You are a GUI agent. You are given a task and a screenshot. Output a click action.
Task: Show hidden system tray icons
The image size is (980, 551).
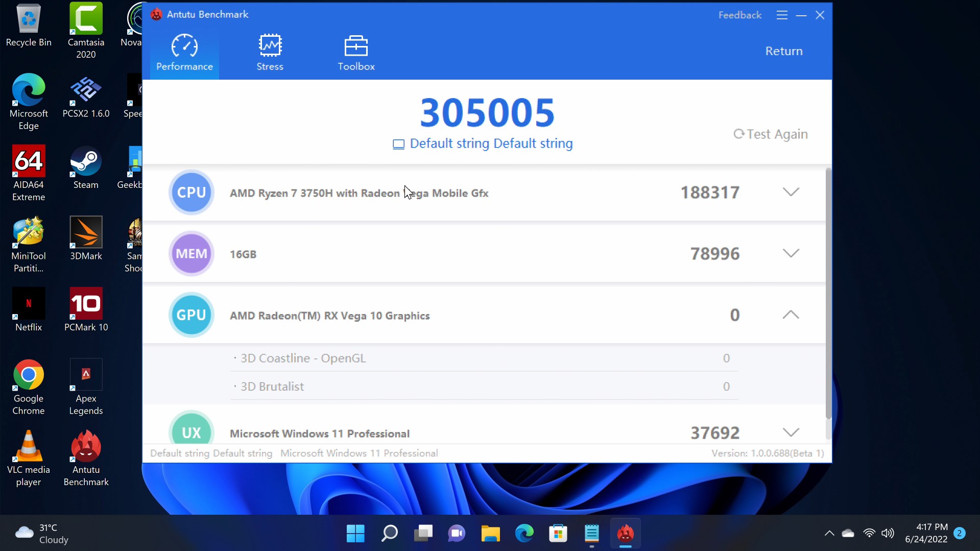coord(829,534)
